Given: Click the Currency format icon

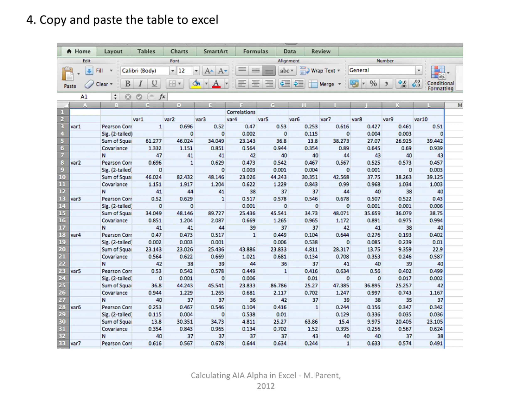Looking at the screenshot, I should pos(354,84).
